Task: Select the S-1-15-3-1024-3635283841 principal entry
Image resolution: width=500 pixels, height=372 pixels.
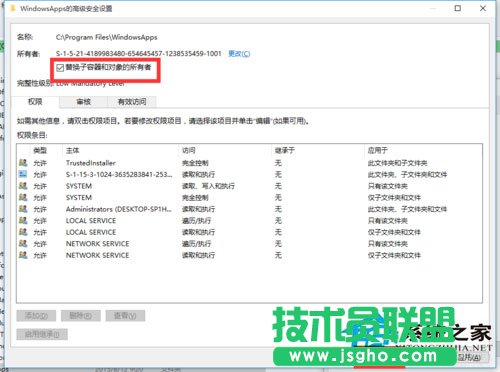Action: [x=249, y=174]
